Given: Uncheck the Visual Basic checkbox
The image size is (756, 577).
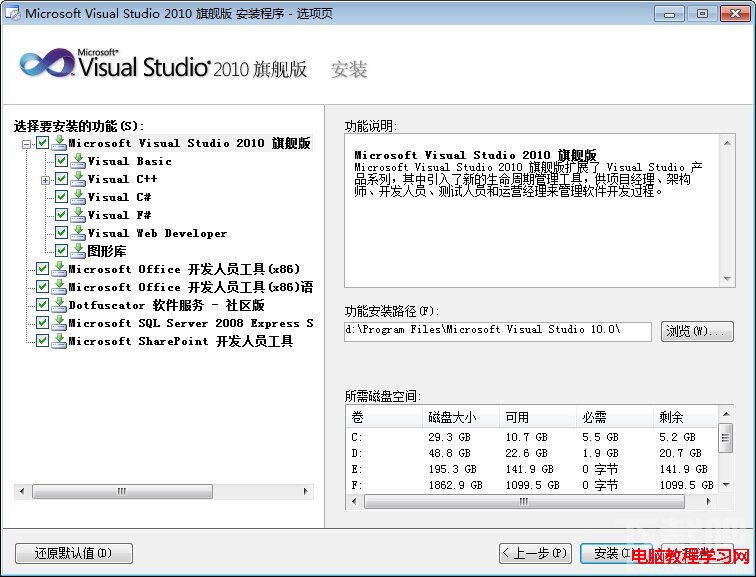Looking at the screenshot, I should pyautogui.click(x=61, y=161).
